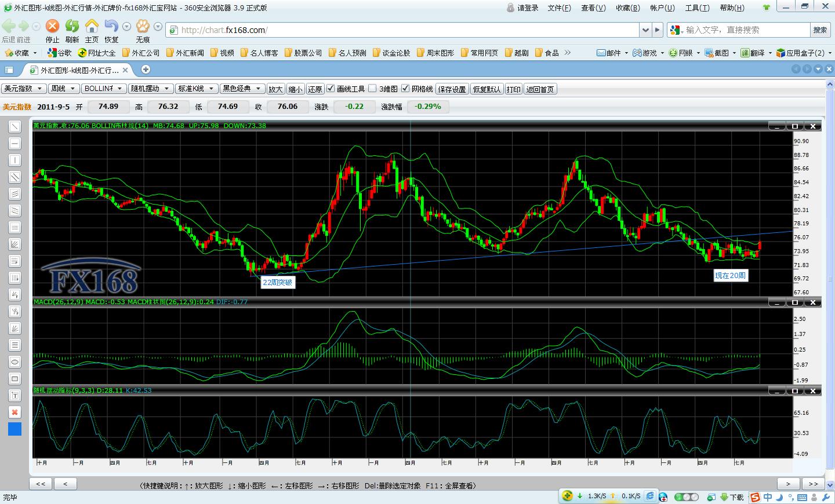The height and width of the screenshot is (504, 835).
Task: Select the rectangle drawing tool
Action: click(x=15, y=379)
